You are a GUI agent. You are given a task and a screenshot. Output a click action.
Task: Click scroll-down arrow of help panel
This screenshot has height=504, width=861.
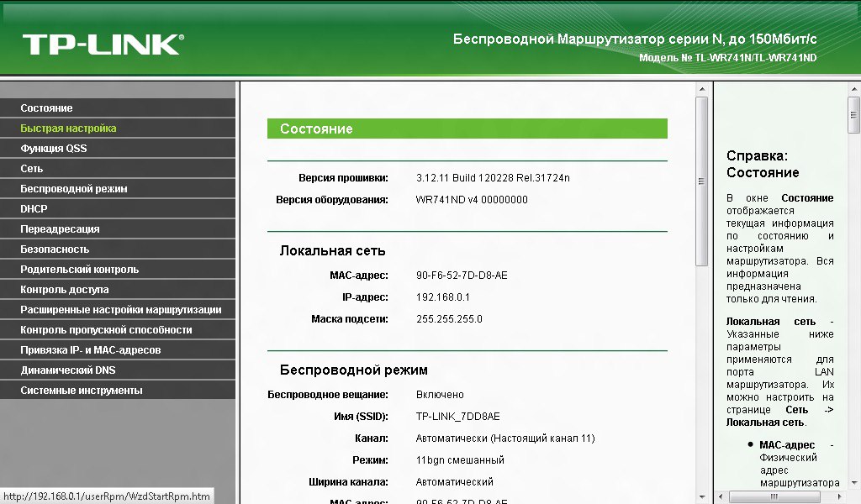854,483
